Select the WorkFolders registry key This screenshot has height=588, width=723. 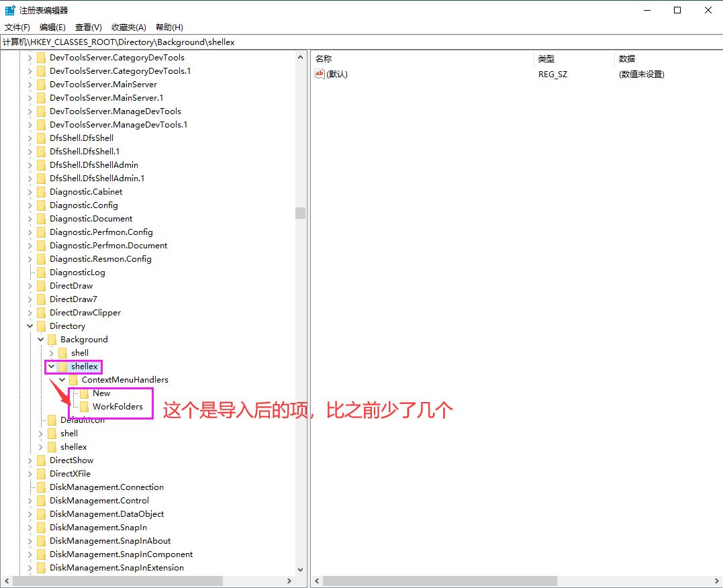(117, 407)
